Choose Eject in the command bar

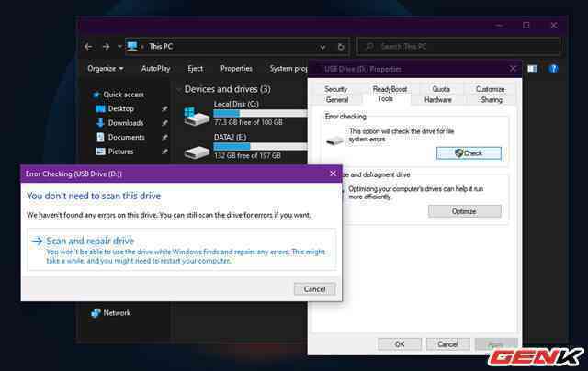[195, 69]
